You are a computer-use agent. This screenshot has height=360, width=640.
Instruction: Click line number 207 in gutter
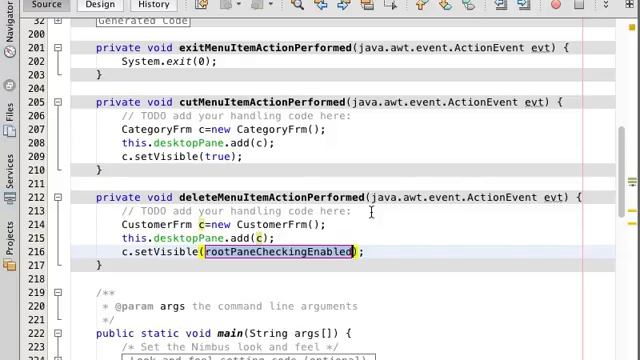pos(36,129)
